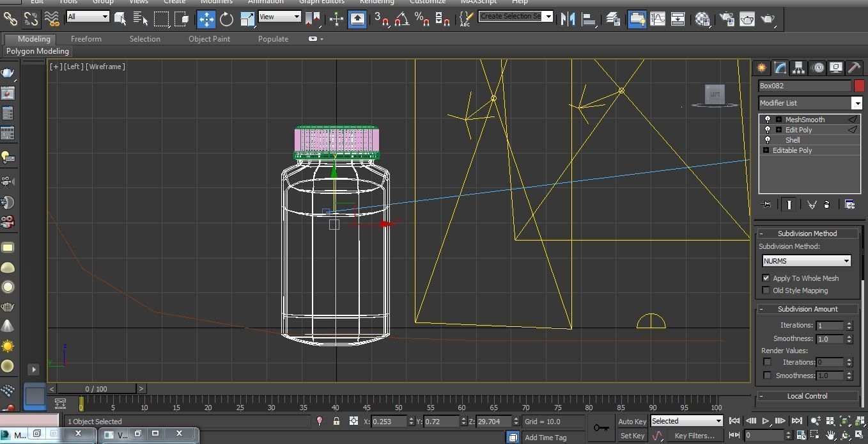Open the Schematic View
Screen dimensions: 868x444
coord(678,19)
